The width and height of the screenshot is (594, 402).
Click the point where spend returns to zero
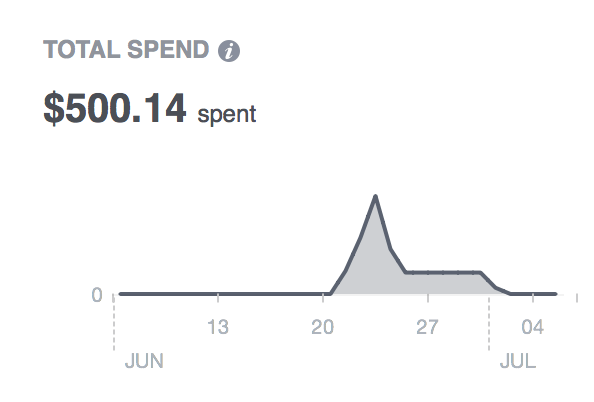tap(510, 294)
